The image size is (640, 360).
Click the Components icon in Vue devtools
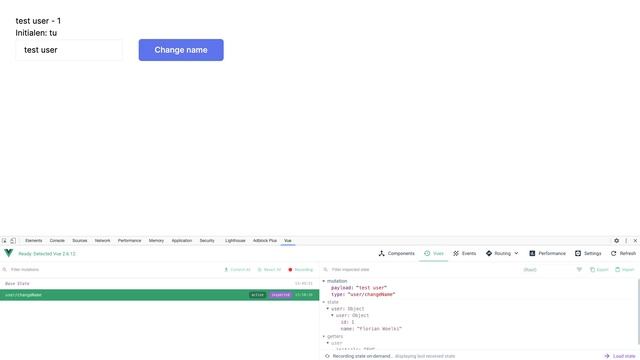coord(382,253)
